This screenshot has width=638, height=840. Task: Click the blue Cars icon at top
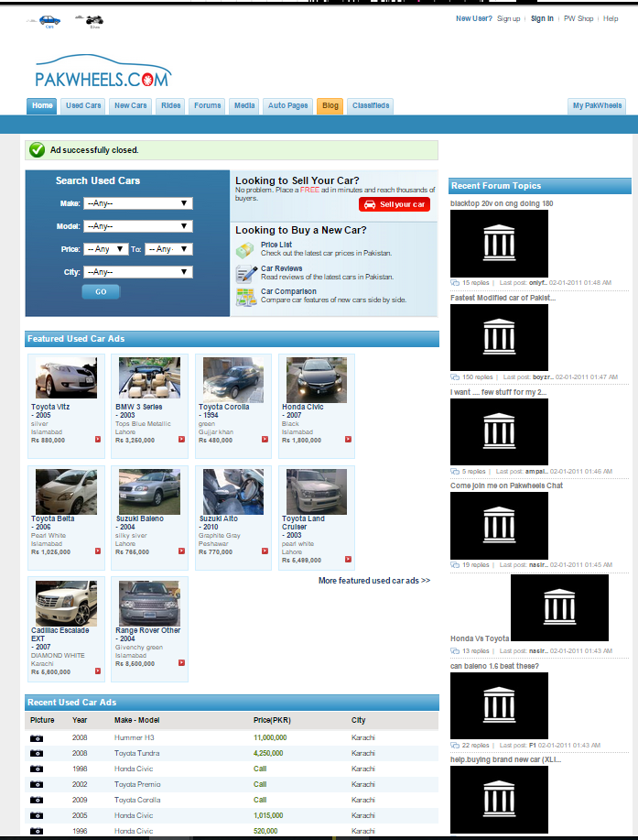click(x=49, y=20)
